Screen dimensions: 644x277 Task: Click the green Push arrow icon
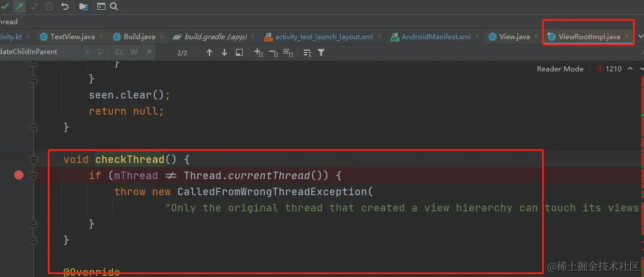click(x=19, y=6)
